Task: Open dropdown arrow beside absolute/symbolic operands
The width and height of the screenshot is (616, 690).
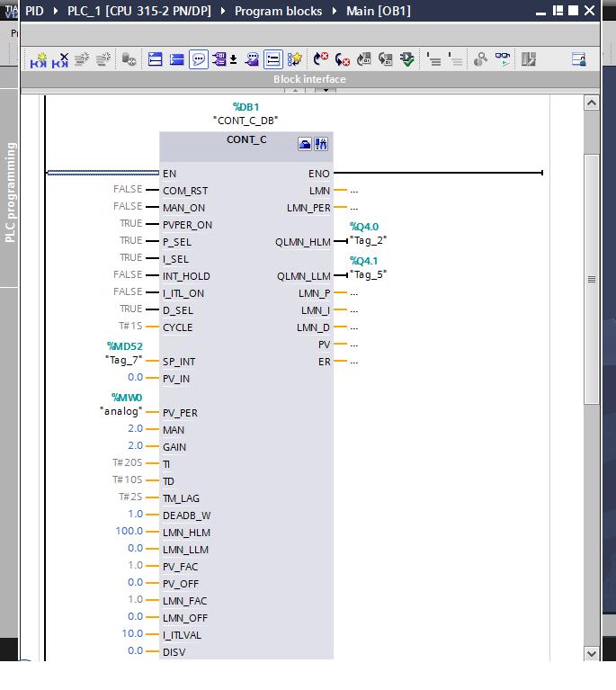Action: [233, 59]
